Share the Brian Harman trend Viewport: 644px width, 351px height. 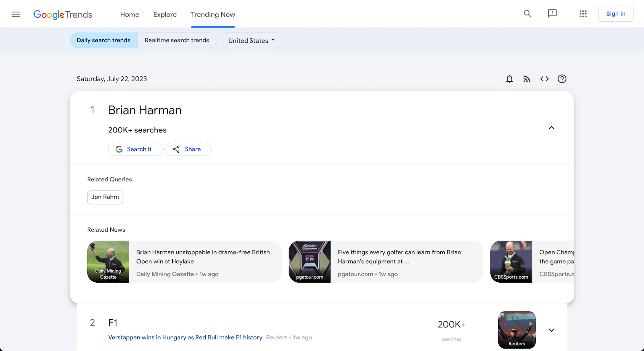[x=188, y=149]
